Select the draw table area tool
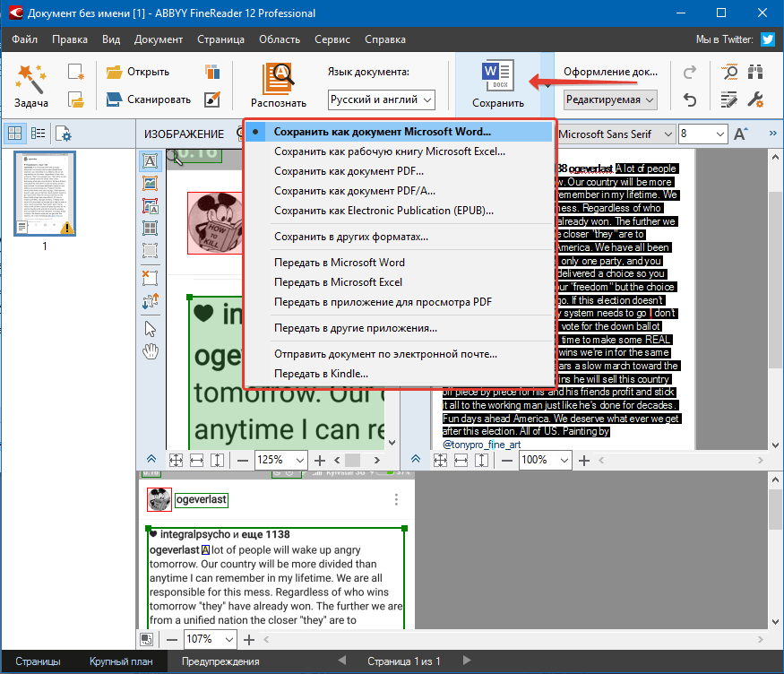The width and height of the screenshot is (784, 674). pos(151,229)
